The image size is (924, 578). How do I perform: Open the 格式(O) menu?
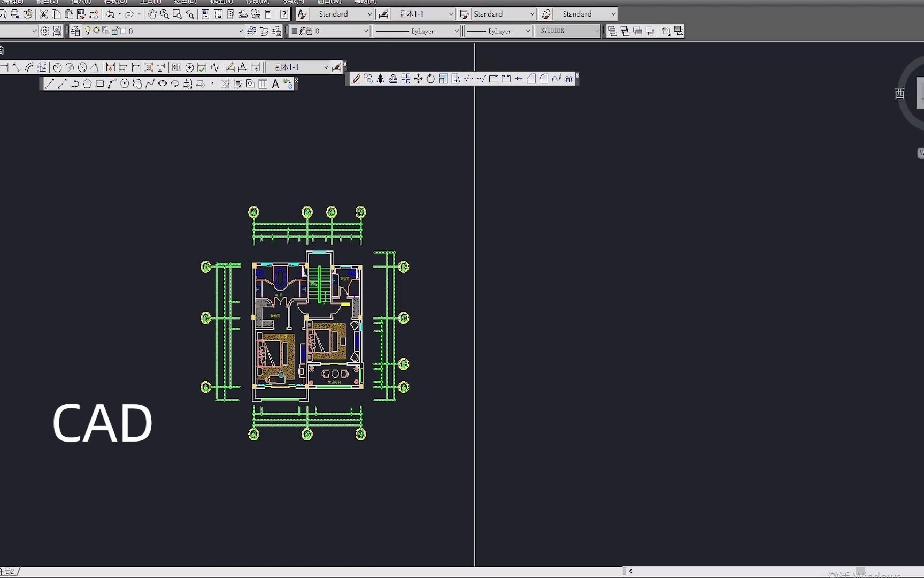pos(115,2)
